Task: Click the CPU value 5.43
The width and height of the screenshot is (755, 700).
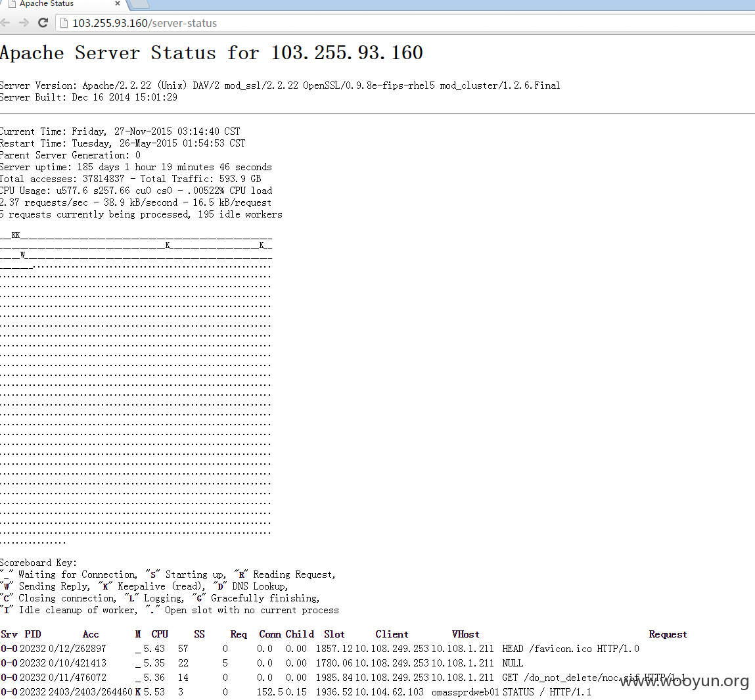Action: tap(154, 649)
